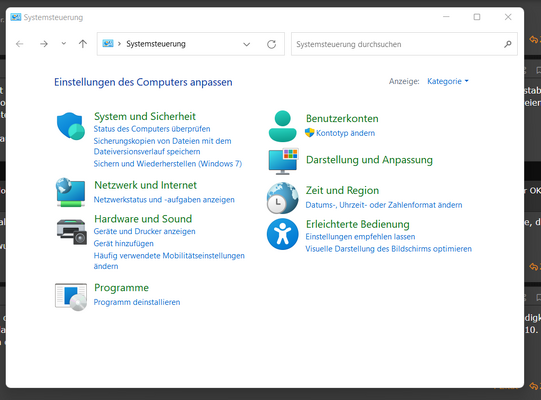Open the Hardware und Sound printer icon
The image size is (541, 400).
[71, 232]
